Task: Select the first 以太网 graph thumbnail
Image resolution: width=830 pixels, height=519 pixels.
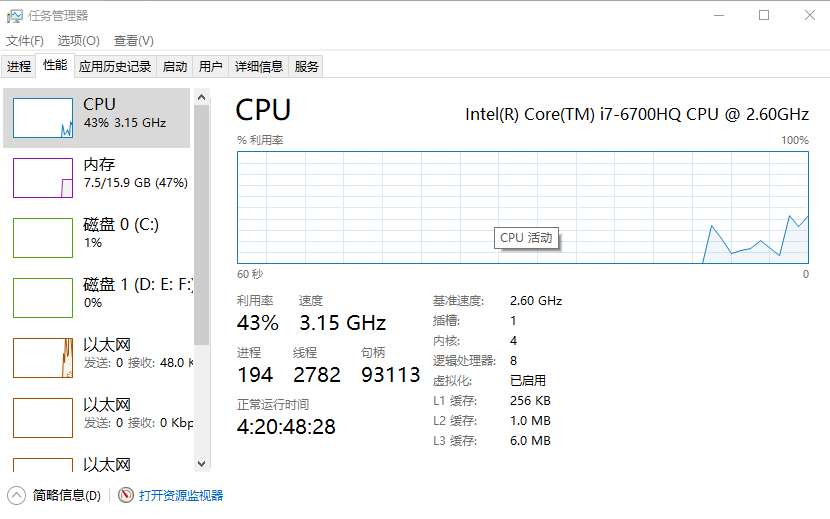Action: (x=43, y=358)
